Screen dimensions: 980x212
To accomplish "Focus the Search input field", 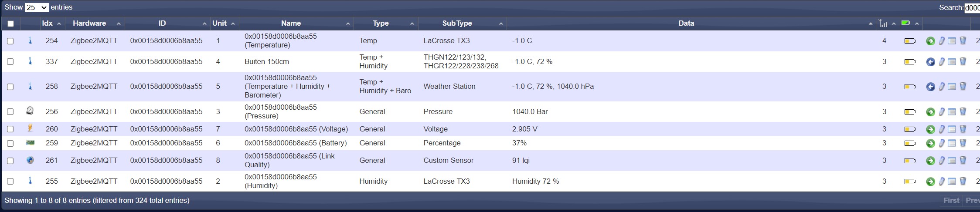I will pyautogui.click(x=972, y=8).
